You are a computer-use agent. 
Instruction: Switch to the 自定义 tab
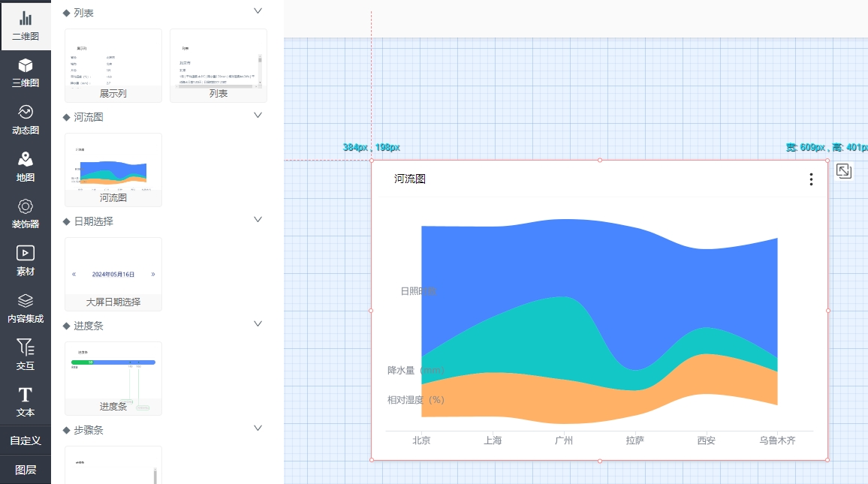26,440
